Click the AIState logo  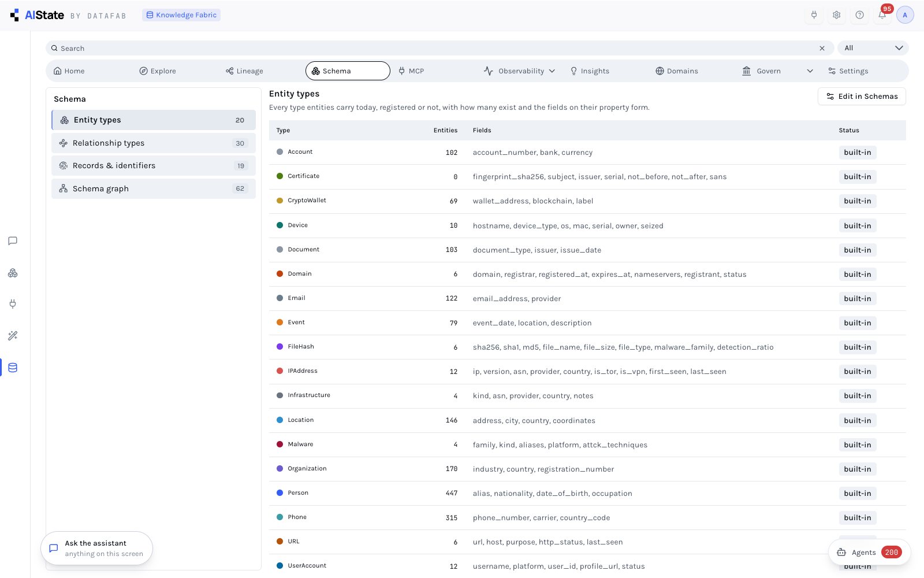click(37, 15)
